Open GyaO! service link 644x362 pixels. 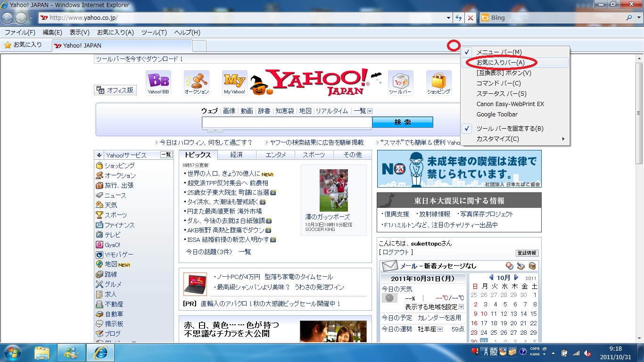(x=112, y=245)
